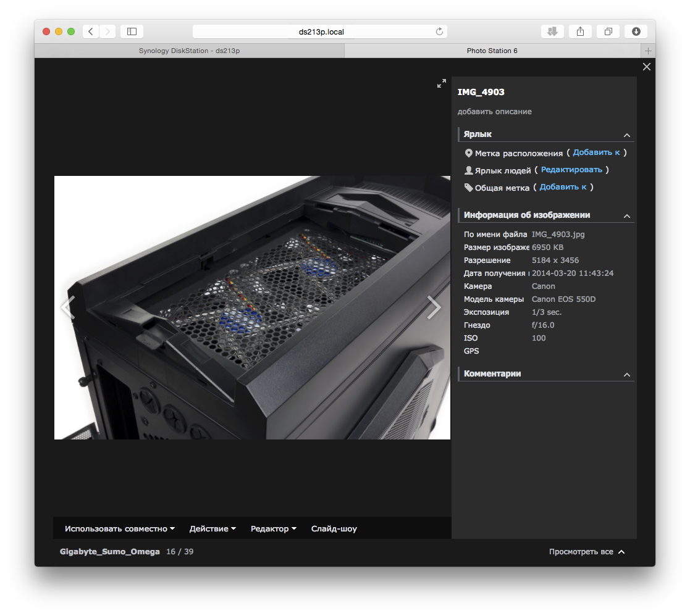Add a new Safari tab
Viewport: 690px width, 616px height.
coord(648,51)
